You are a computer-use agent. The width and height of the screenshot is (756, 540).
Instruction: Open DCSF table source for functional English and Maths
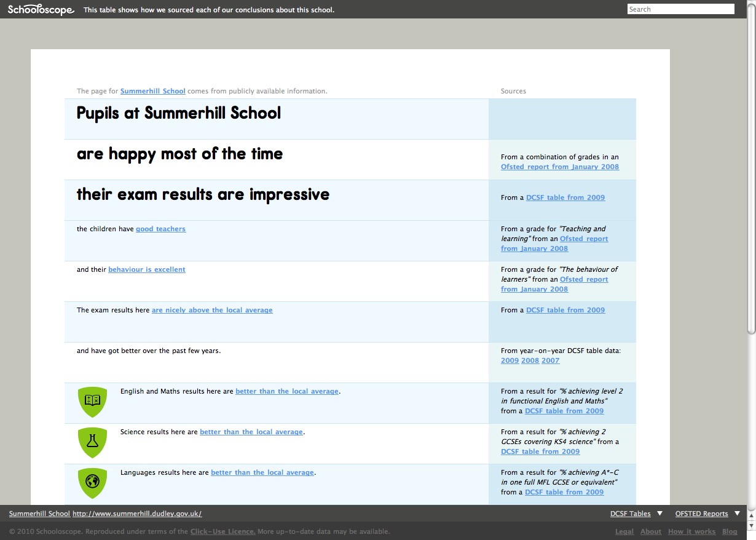click(x=564, y=411)
